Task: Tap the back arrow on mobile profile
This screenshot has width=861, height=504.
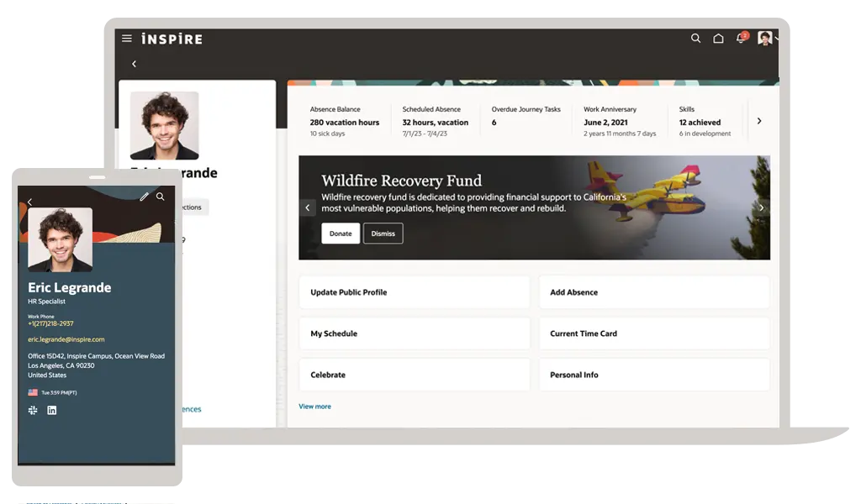Action: pyautogui.click(x=29, y=202)
